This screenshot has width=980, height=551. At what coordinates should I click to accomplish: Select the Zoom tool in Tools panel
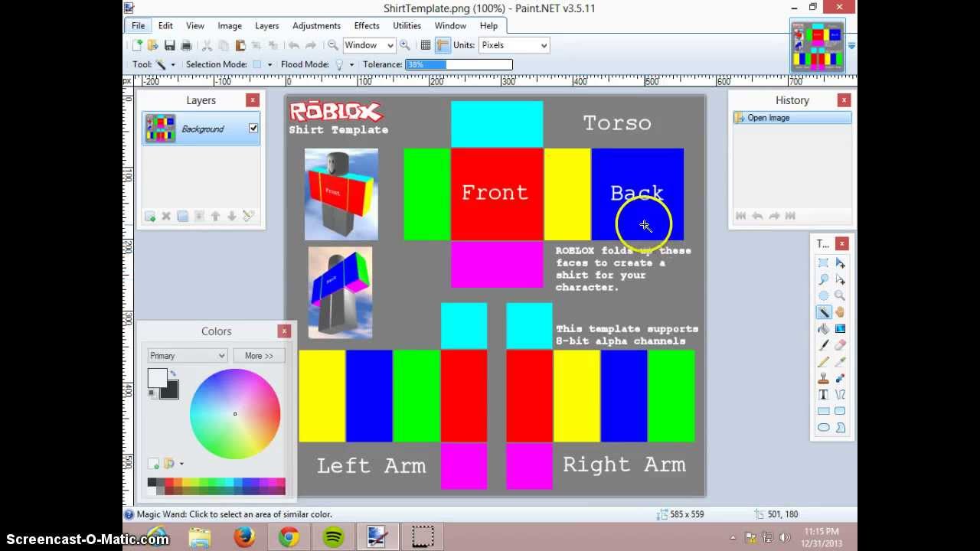pyautogui.click(x=840, y=295)
